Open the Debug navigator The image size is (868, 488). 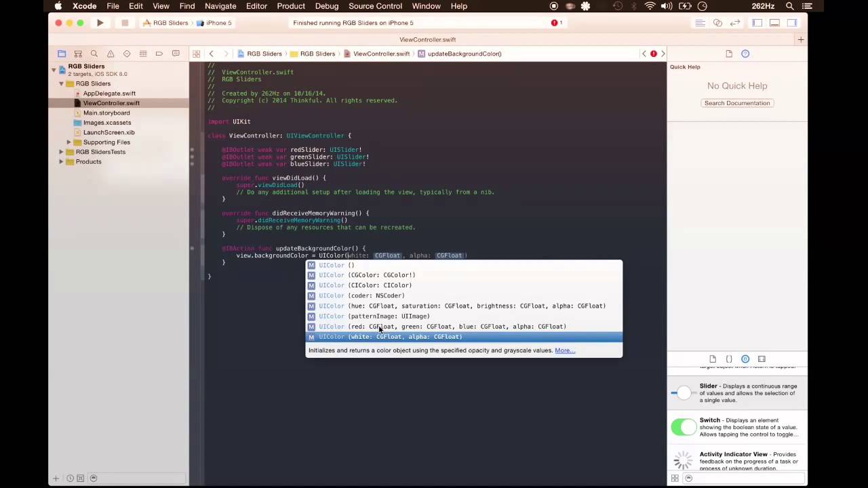(x=143, y=54)
